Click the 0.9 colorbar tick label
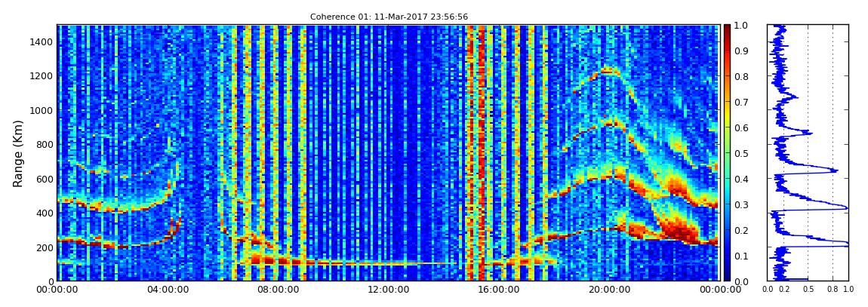 click(740, 51)
